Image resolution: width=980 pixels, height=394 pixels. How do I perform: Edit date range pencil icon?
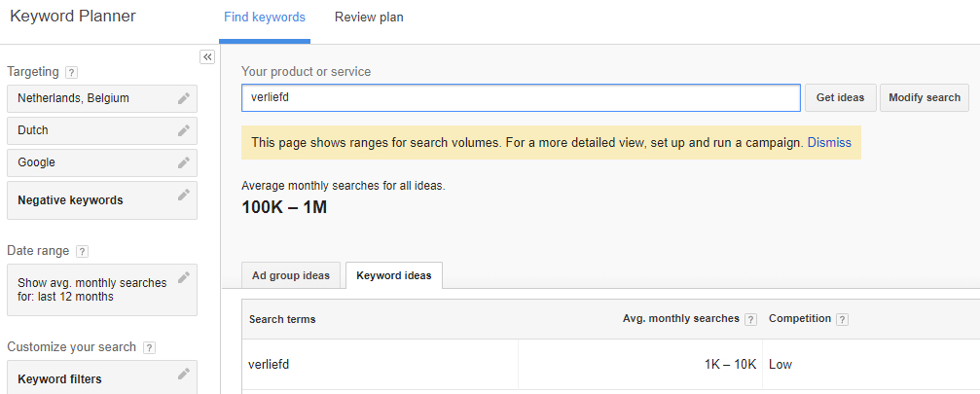(183, 277)
